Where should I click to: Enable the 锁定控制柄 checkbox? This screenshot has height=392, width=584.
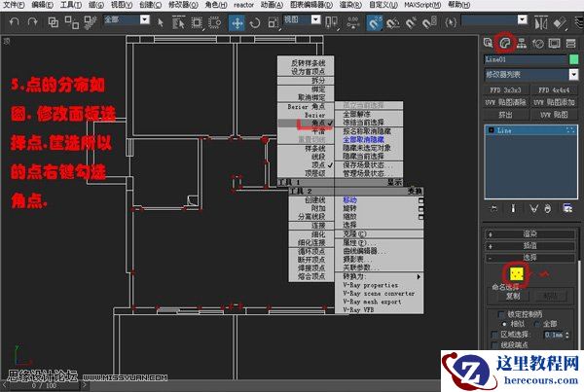tap(501, 314)
